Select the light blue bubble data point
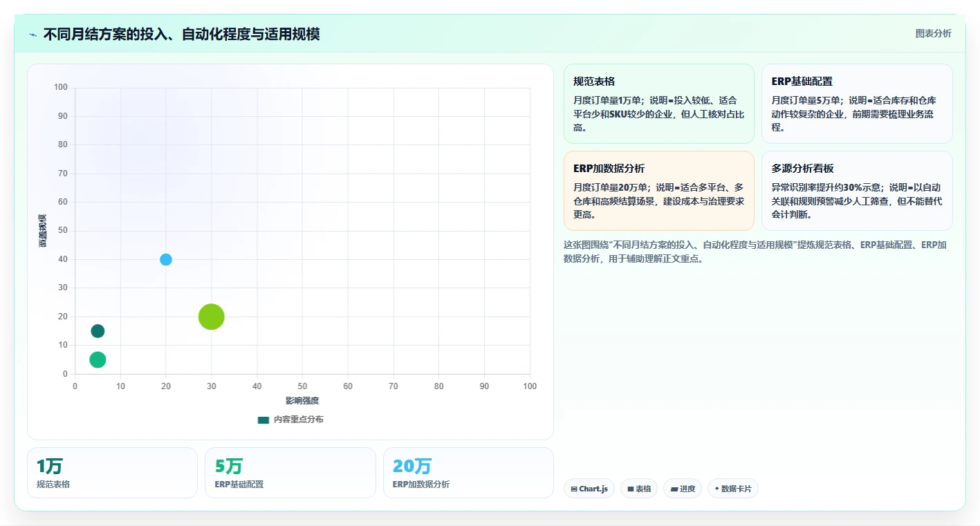The image size is (980, 526). (x=166, y=259)
